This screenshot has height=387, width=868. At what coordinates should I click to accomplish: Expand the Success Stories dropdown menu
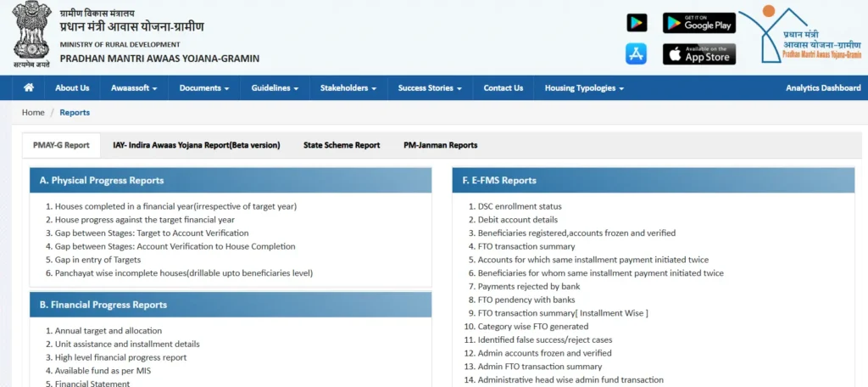(x=430, y=87)
